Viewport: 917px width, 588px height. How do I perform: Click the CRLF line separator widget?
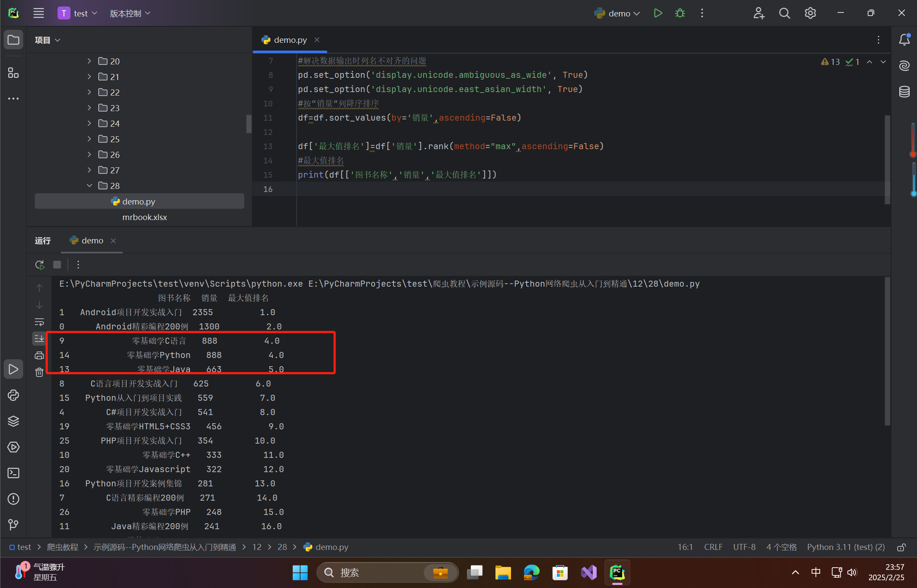713,547
